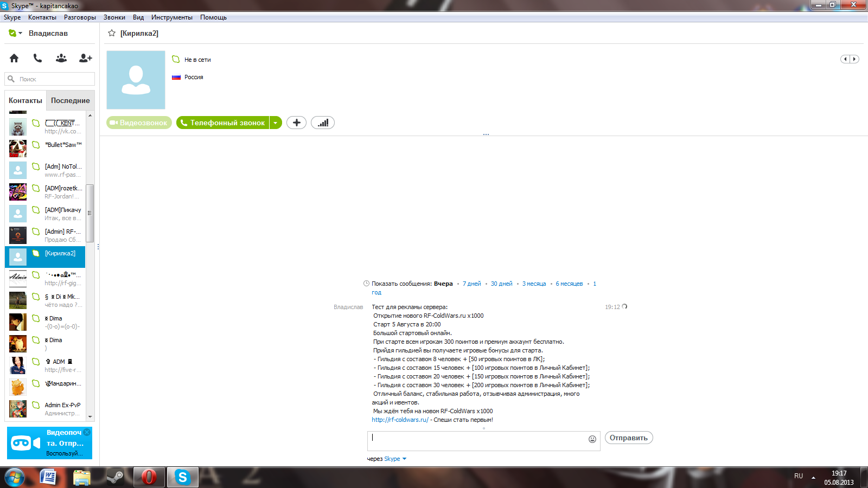Click the contact list scrollbar thumb
Screen dimensions: 868x488
point(90,213)
